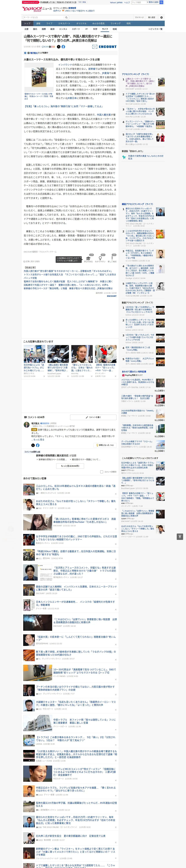186x868 pixels.
Task: Open the Yahoo! JAPAN ニュース logo
Action: 37,9
